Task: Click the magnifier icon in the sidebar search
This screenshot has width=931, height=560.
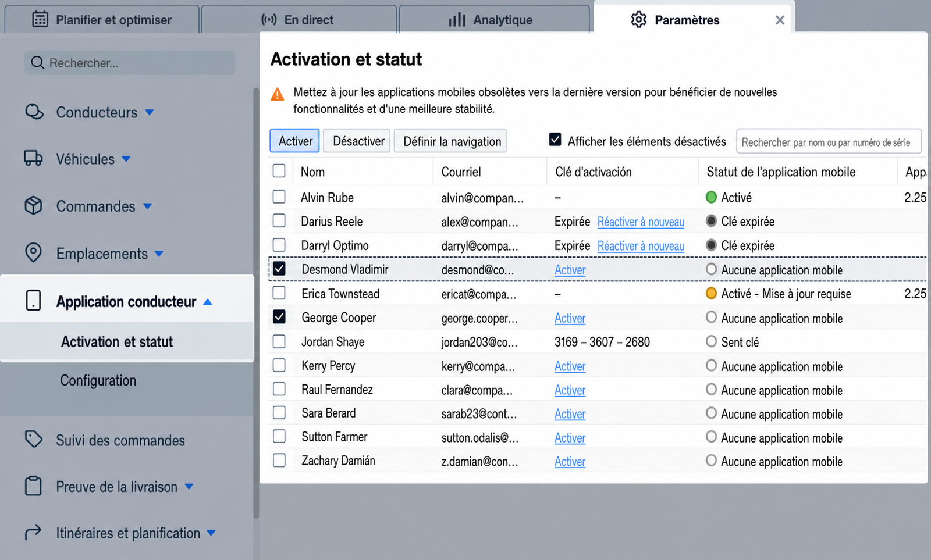Action: [38, 63]
